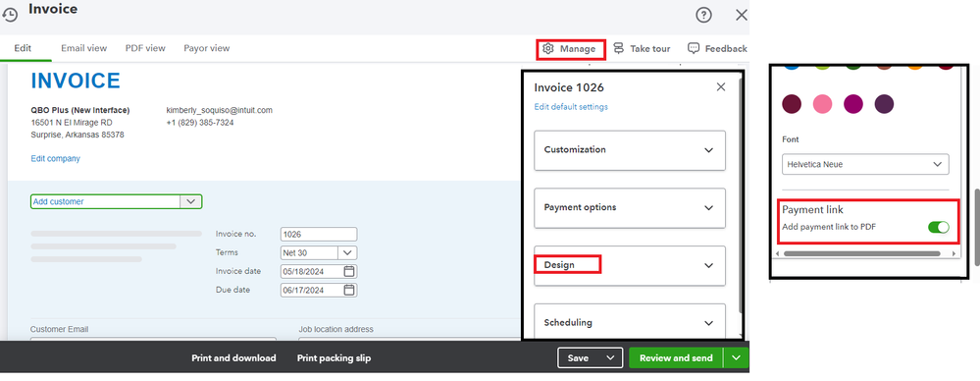This screenshot has height=381, width=980.
Task: Click the QBO Plus (New Interface) company name
Action: pos(80,110)
